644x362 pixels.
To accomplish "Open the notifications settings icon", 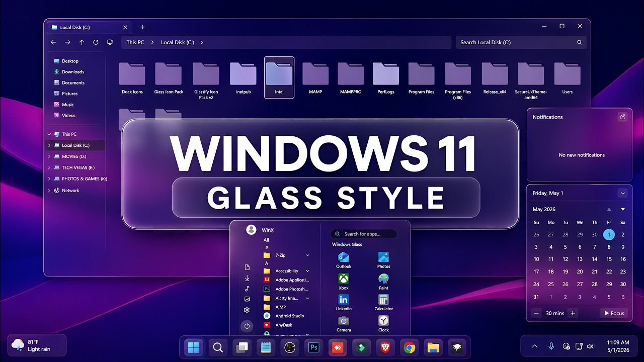I will (622, 117).
